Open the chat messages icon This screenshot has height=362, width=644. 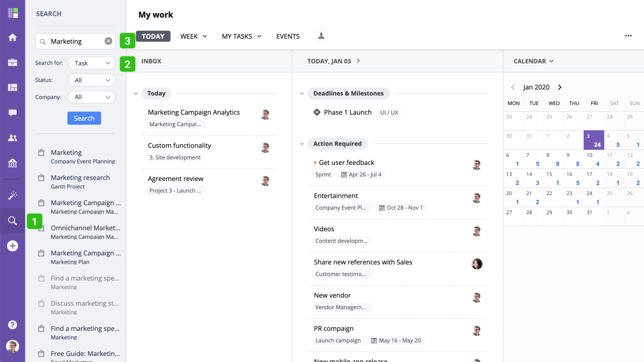[x=12, y=113]
